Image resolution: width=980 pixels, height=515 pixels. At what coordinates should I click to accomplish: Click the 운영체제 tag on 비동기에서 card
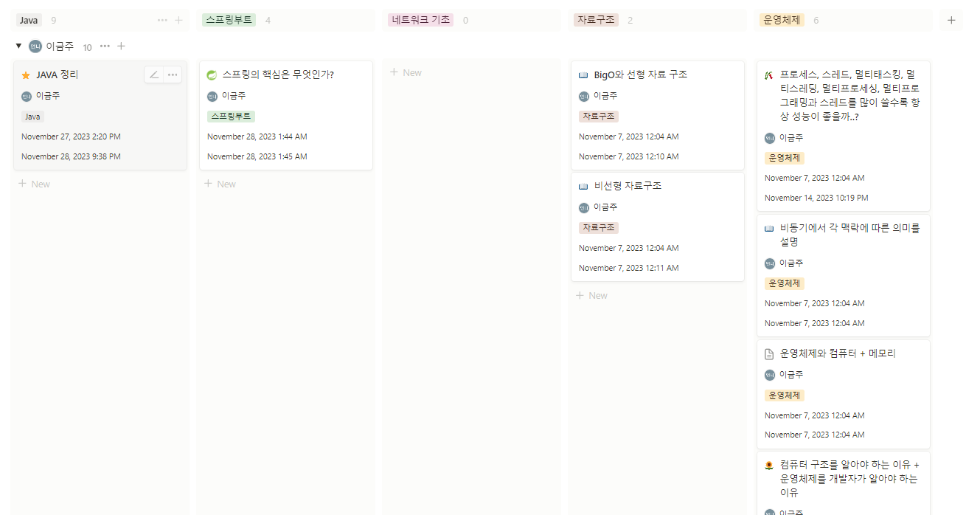tap(784, 283)
